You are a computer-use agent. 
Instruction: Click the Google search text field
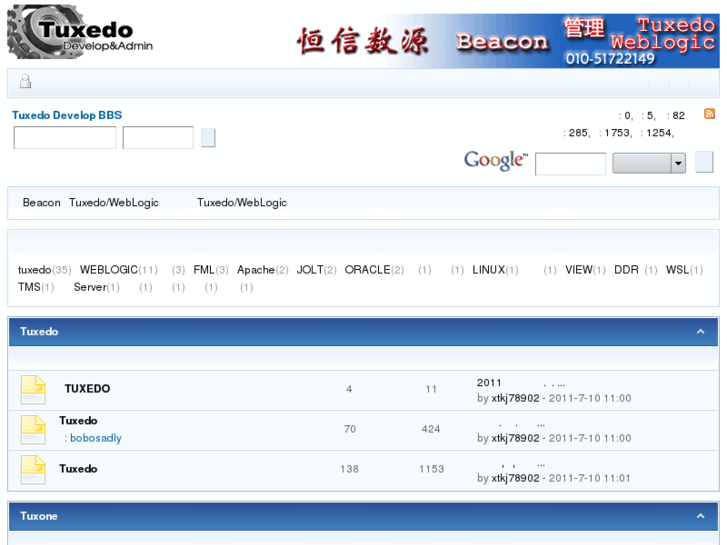pyautogui.click(x=570, y=164)
